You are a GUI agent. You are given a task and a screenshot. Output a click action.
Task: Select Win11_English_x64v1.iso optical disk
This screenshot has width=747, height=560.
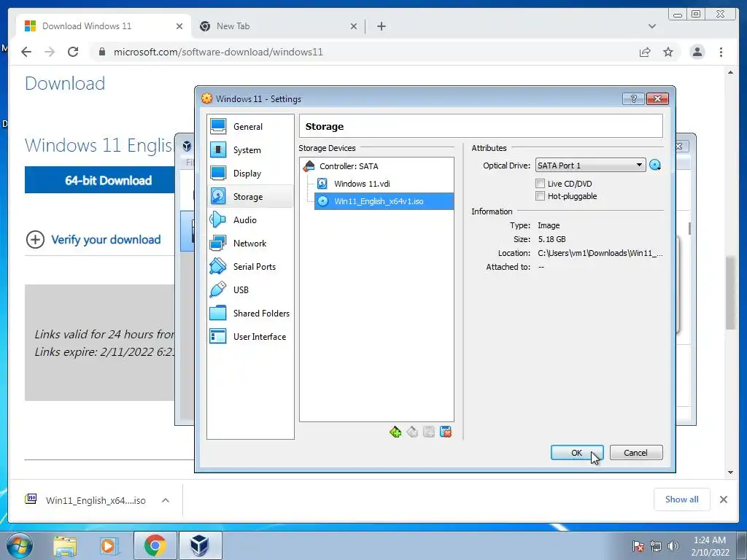[x=384, y=201]
